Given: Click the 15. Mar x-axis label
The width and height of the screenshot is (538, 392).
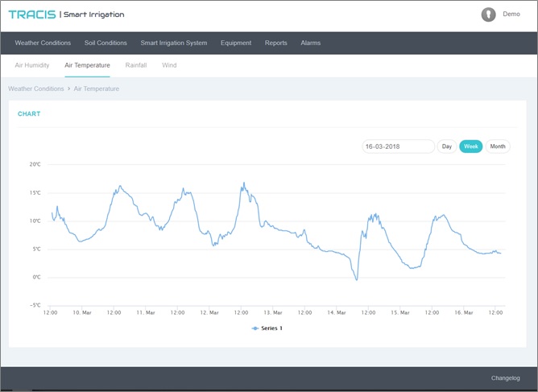Looking at the screenshot, I should coord(400,313).
